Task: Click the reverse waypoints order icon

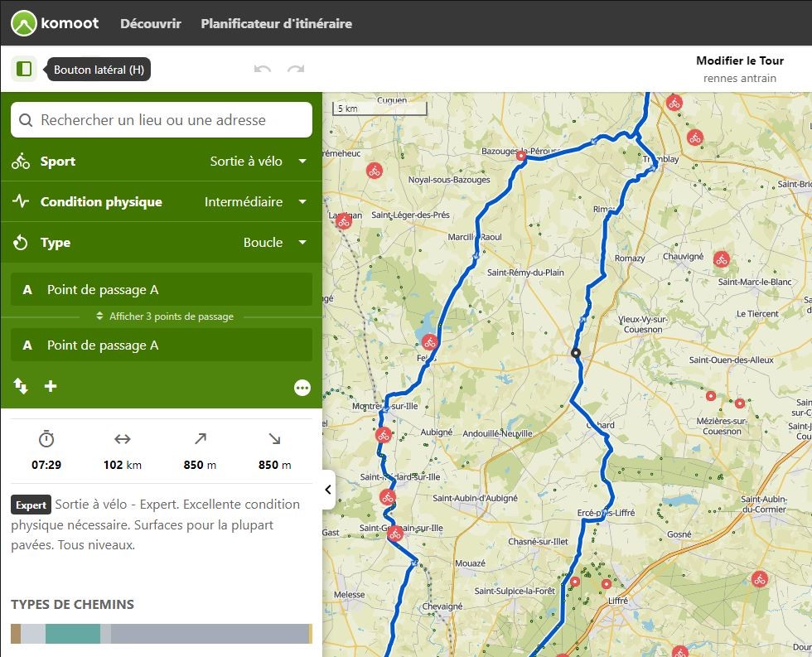Action: click(21, 386)
